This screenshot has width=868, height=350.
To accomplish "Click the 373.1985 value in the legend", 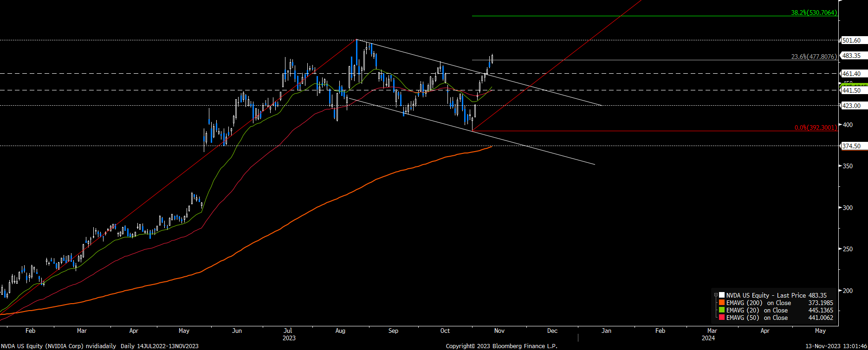I will coord(820,303).
